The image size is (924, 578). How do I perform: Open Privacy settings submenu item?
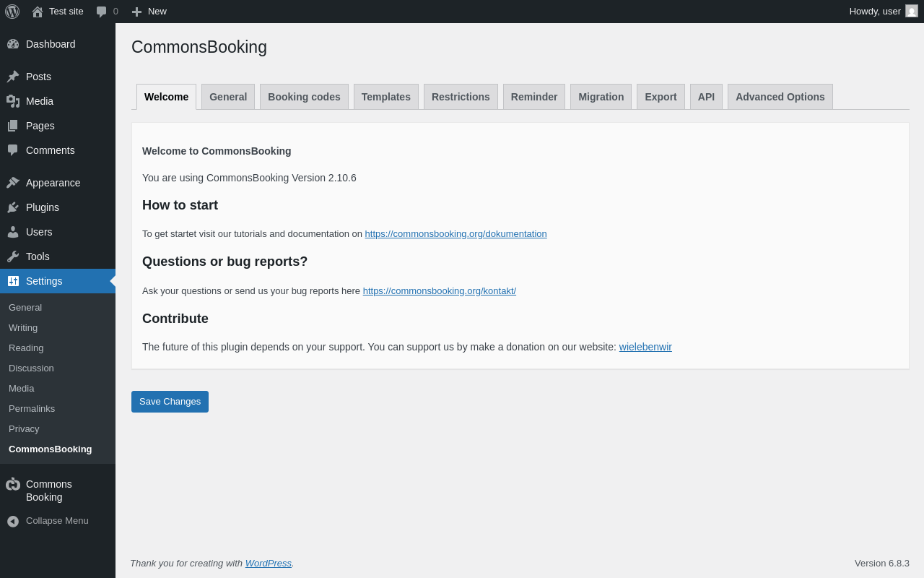(24, 429)
